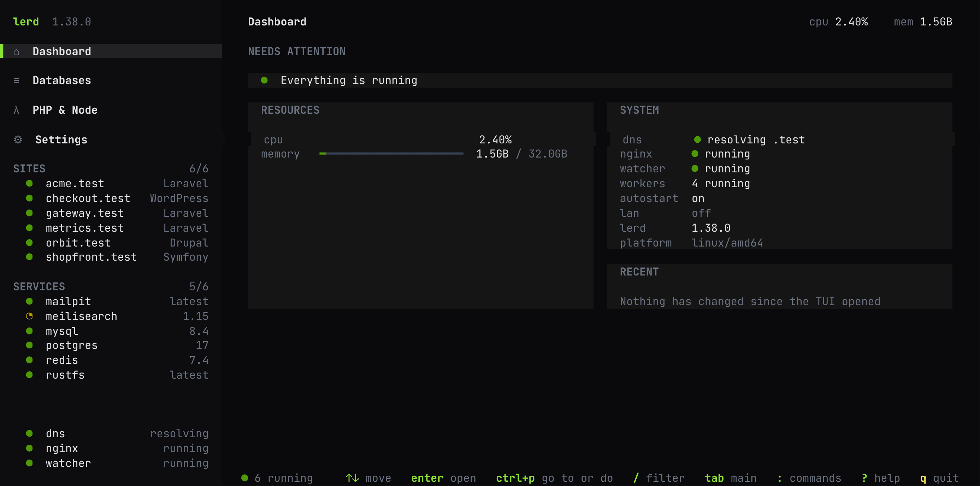Click the rustfs status dot
The image size is (980, 486).
click(29, 375)
